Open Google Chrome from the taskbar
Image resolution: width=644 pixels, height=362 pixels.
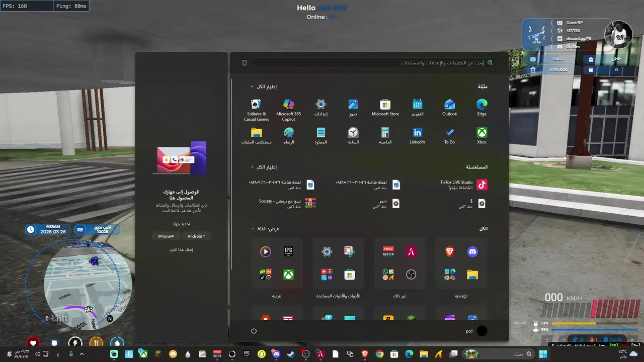tap(379, 354)
